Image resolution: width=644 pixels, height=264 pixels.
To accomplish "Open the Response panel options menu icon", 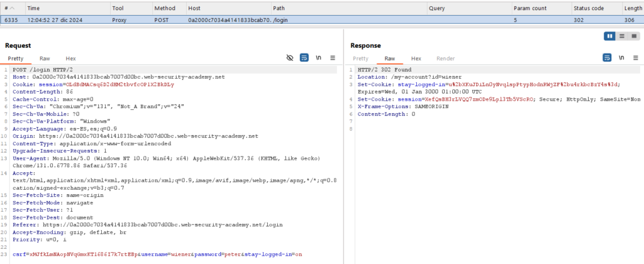I will pyautogui.click(x=636, y=58).
